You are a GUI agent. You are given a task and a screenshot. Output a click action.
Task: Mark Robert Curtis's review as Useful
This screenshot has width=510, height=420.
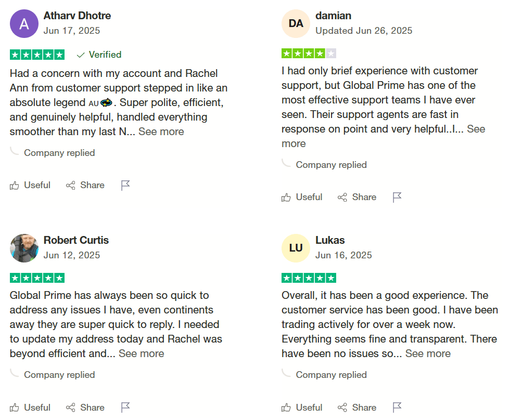tap(30, 408)
